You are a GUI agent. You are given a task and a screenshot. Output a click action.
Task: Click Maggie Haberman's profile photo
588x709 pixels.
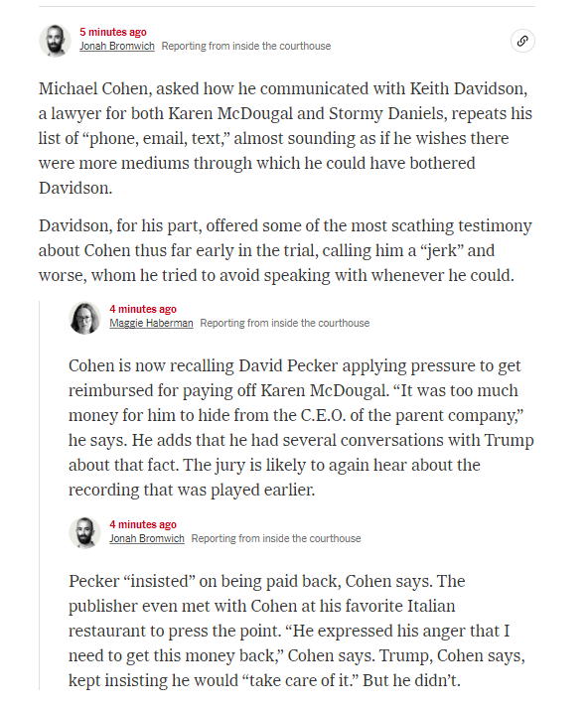(85, 318)
